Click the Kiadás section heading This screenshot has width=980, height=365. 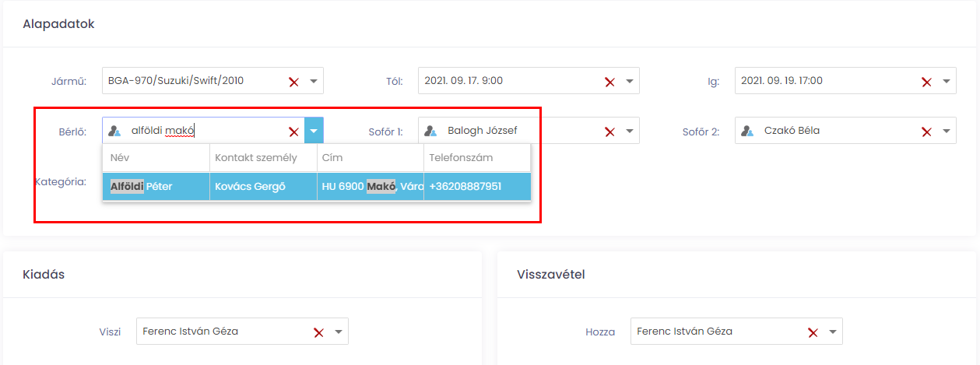44,274
